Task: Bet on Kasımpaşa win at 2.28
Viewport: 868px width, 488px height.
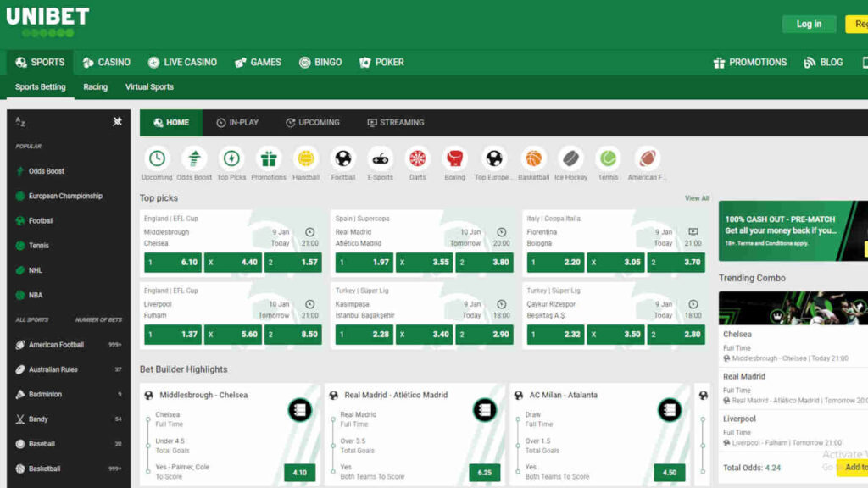Action: click(364, 334)
